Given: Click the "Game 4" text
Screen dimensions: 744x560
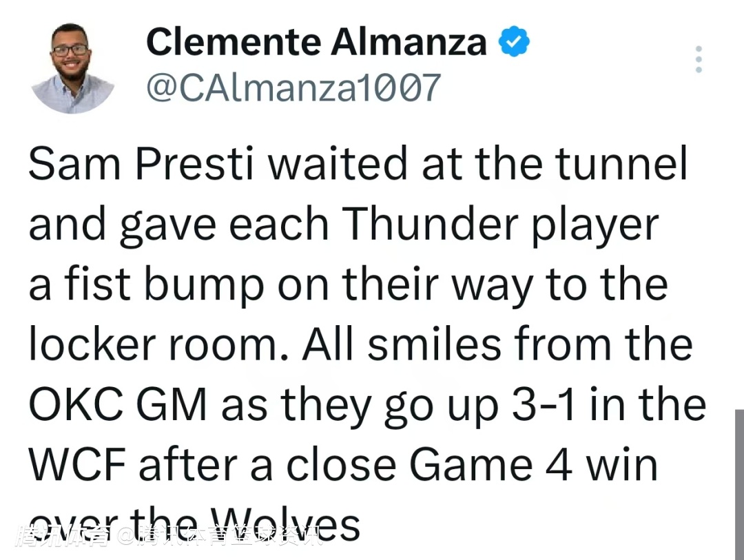Looking at the screenshot, I should pos(491,465).
